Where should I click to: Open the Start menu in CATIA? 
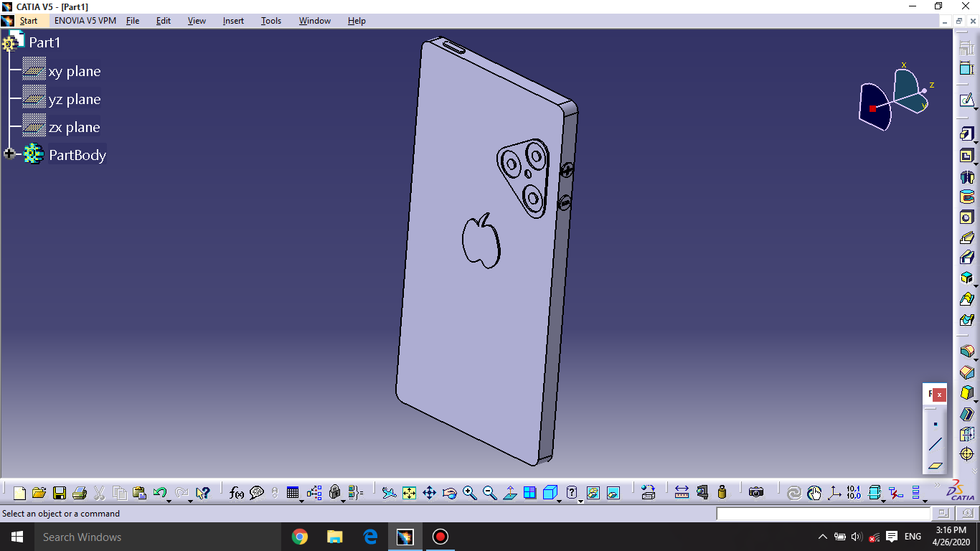(x=29, y=21)
